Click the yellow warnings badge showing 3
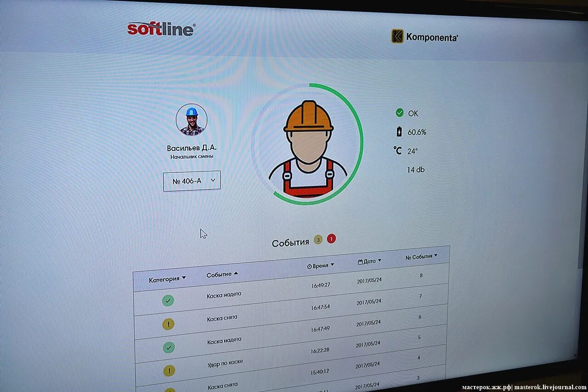Image resolution: width=588 pixels, height=392 pixels. [x=318, y=239]
